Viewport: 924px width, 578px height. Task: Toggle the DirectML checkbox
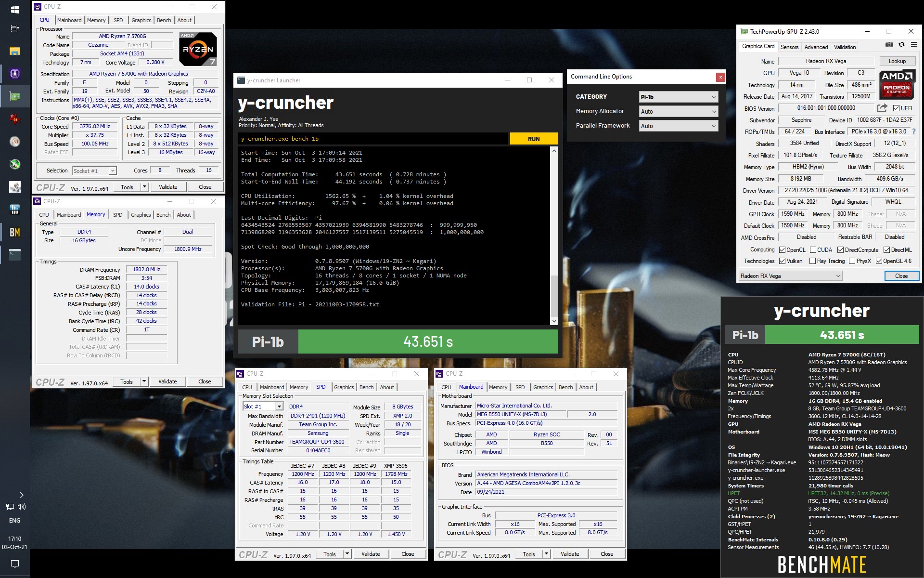[886, 250]
